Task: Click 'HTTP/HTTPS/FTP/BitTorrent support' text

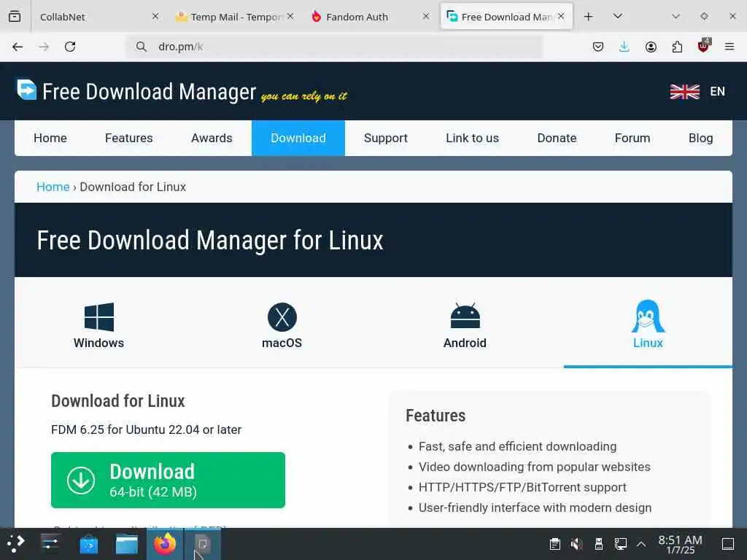Action: pyautogui.click(x=522, y=487)
